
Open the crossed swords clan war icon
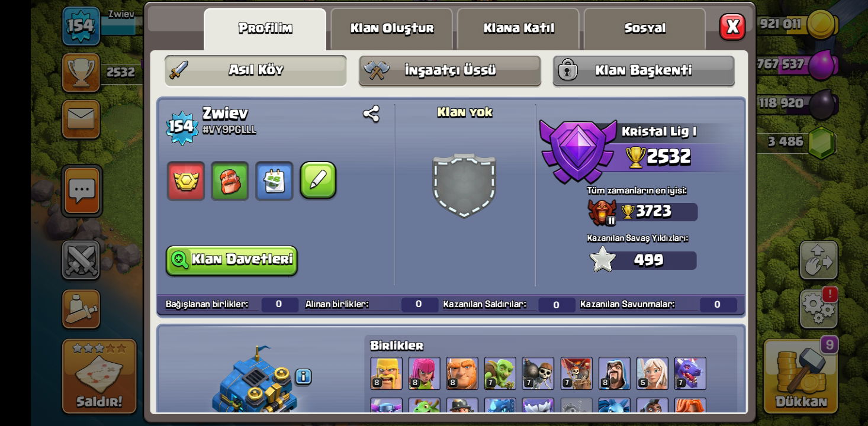click(x=81, y=260)
